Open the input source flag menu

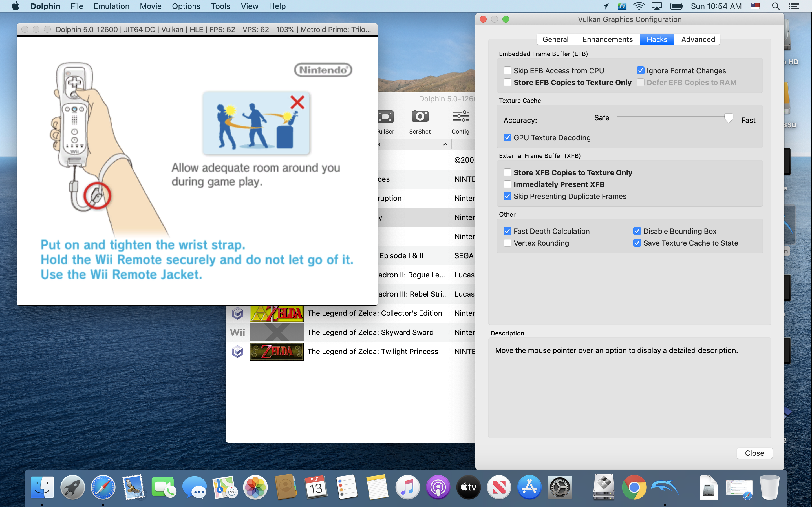point(754,6)
